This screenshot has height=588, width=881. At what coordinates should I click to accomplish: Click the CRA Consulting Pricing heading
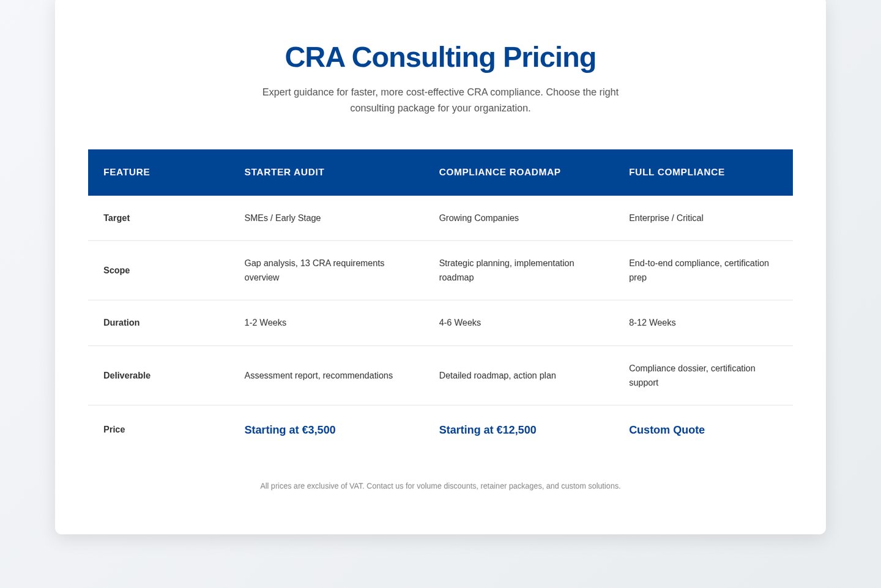(x=440, y=58)
